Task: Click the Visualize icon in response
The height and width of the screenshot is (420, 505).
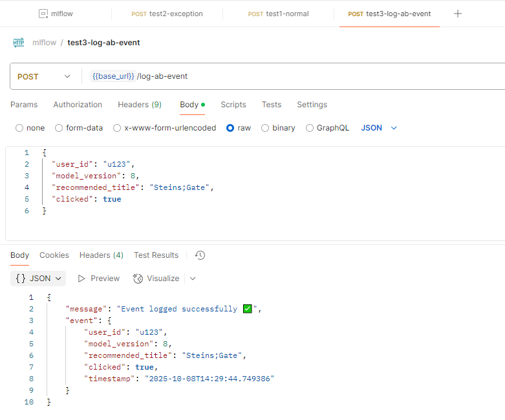Action: click(138, 278)
